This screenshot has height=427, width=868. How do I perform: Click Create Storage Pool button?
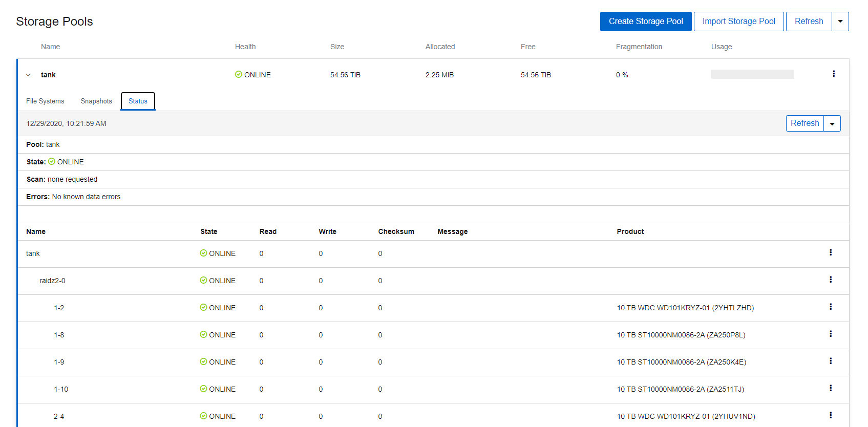coord(646,22)
